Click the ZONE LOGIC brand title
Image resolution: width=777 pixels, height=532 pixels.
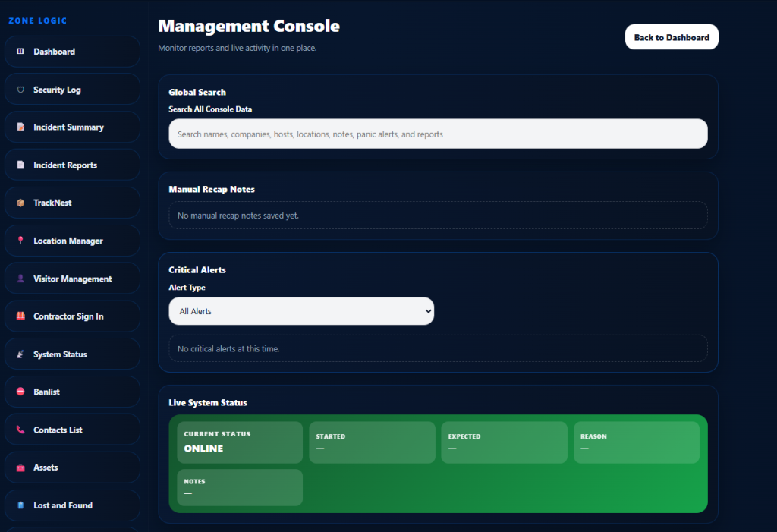[x=37, y=20]
